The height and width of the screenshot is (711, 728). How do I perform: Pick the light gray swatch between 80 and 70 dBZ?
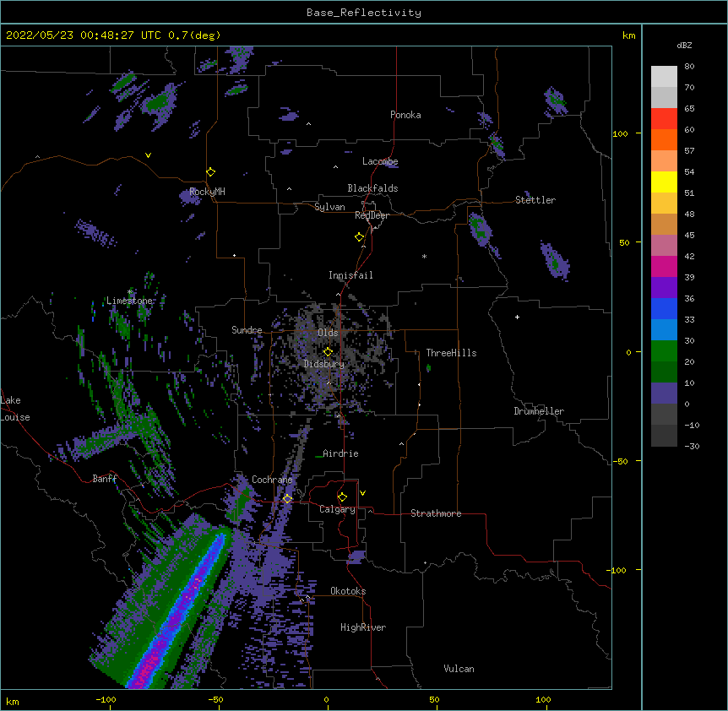pyautogui.click(x=664, y=77)
